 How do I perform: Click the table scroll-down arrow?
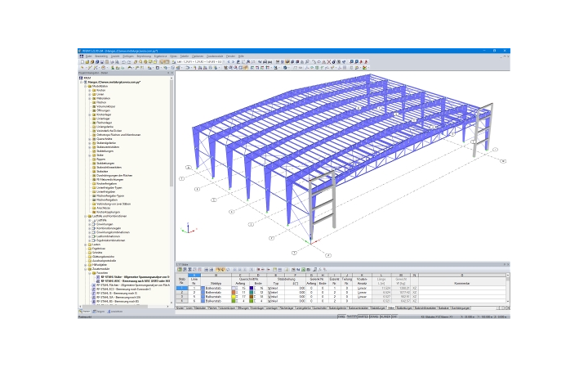[508, 301]
